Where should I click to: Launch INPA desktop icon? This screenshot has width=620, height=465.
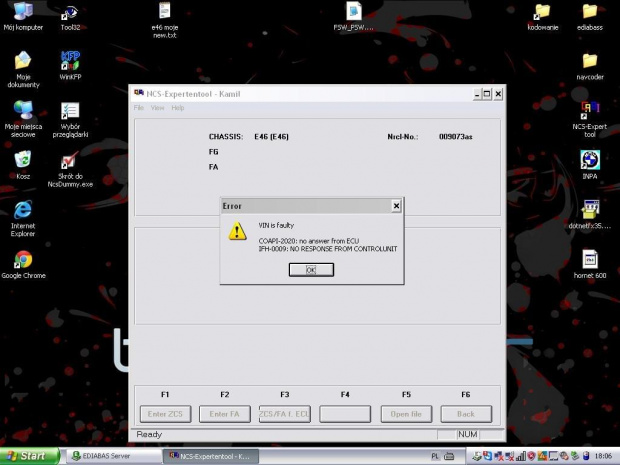point(590,165)
